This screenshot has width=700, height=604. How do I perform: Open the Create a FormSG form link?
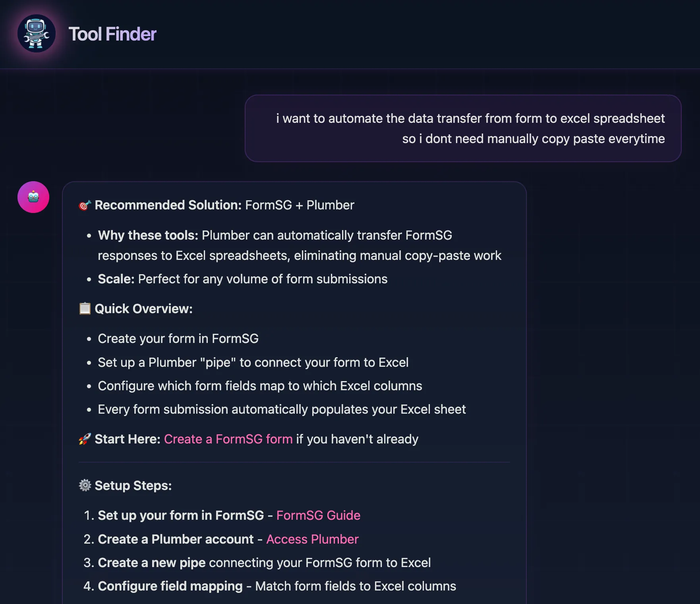coord(228,439)
